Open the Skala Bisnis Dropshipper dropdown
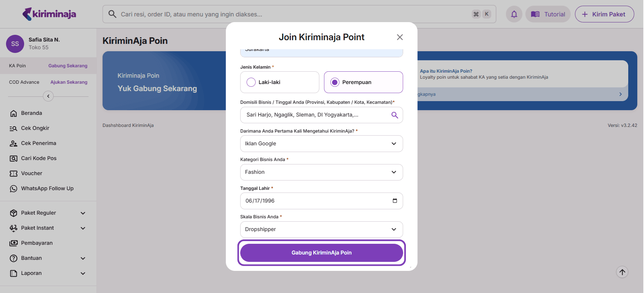 click(x=321, y=229)
